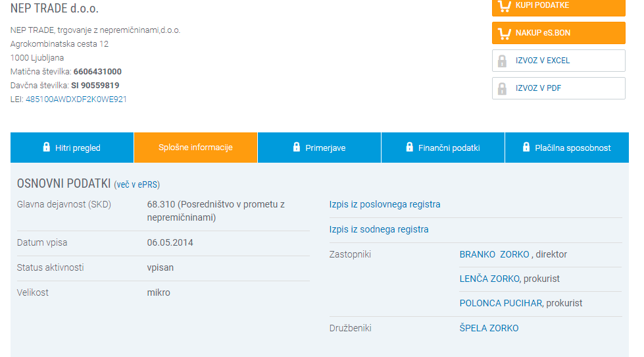Open the Splošne informacije tab
The height and width of the screenshot is (357, 644).
[x=195, y=148]
